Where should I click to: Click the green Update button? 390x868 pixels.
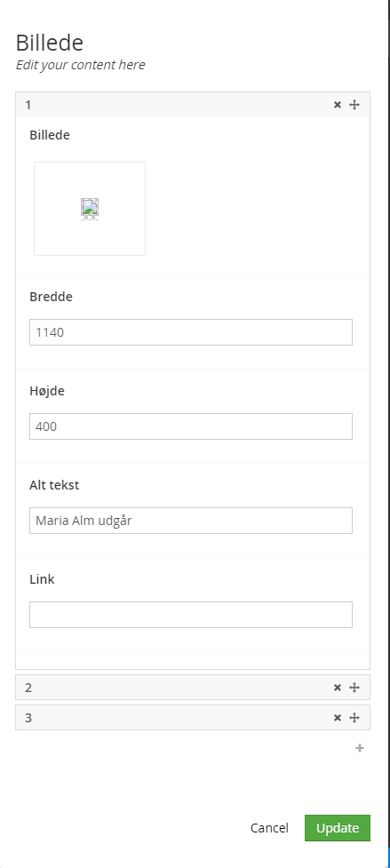(338, 828)
